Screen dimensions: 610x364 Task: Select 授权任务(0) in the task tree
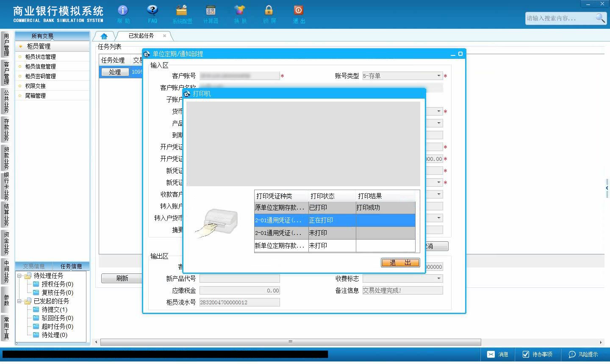[57, 284]
